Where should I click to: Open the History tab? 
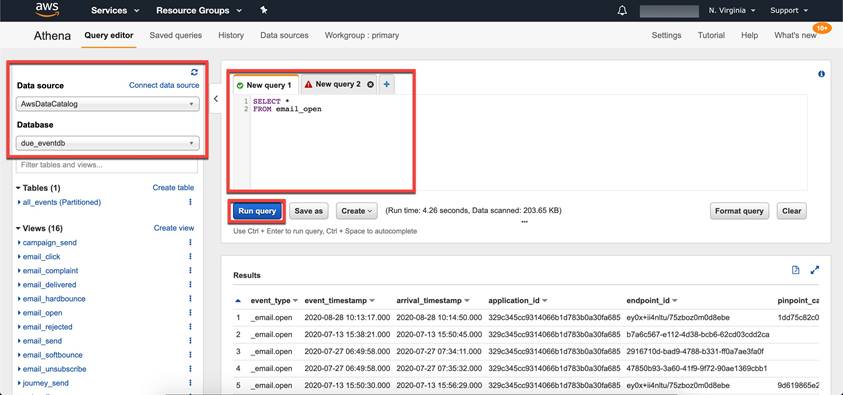[231, 35]
